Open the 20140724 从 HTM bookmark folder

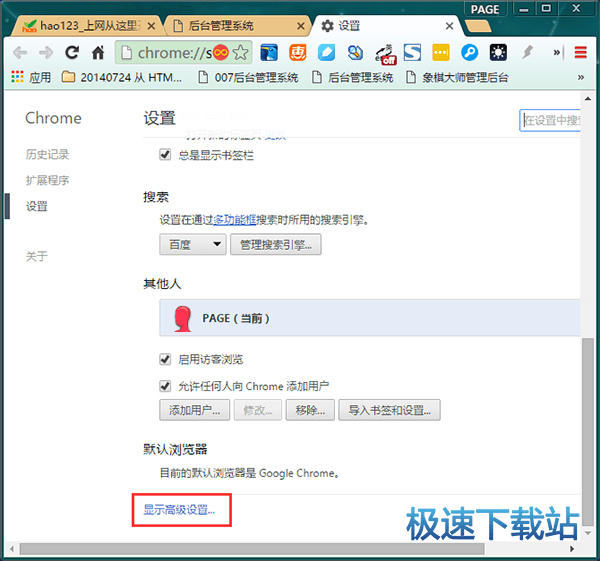[122, 77]
